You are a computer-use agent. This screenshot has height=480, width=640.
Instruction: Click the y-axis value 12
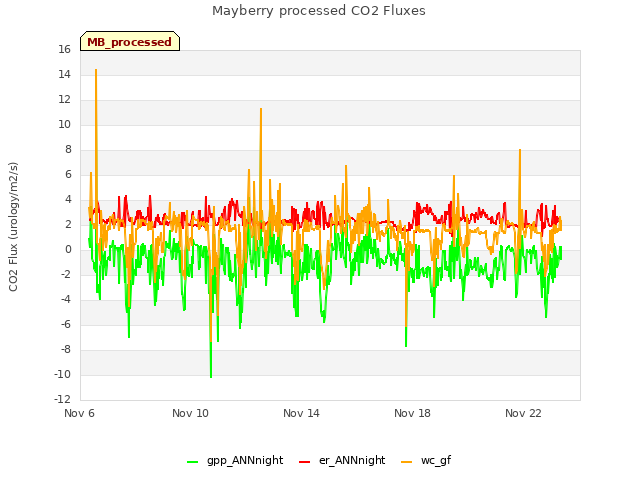(64, 99)
